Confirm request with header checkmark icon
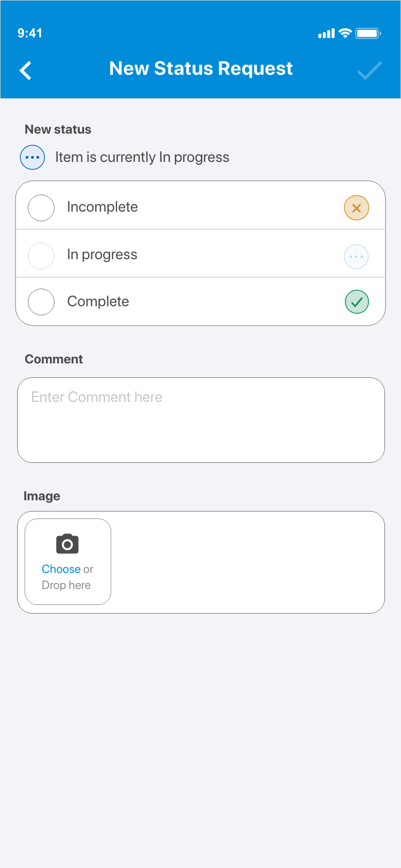Screen dimensions: 401x868 369,70
